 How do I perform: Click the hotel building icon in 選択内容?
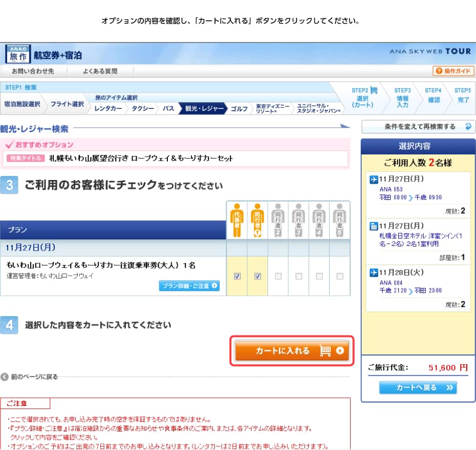374,226
